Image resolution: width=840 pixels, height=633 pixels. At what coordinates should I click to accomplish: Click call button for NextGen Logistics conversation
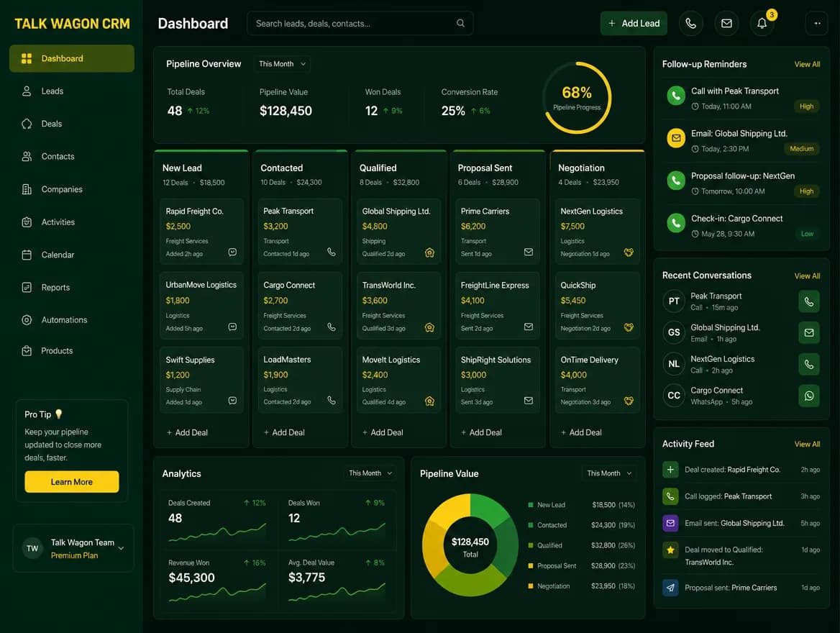pyautogui.click(x=809, y=365)
